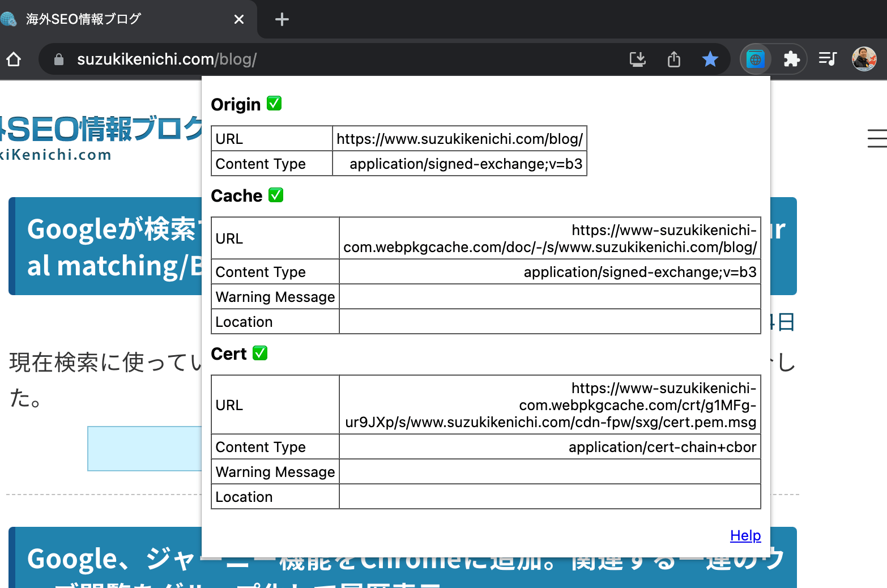
Task: Click the Cert Location label
Action: [x=244, y=497]
